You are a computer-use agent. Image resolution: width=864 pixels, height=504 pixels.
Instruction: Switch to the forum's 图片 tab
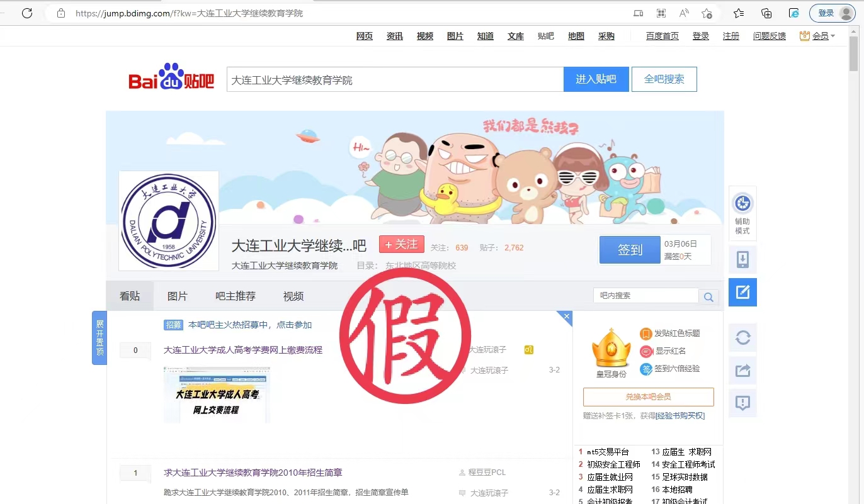coord(178,296)
